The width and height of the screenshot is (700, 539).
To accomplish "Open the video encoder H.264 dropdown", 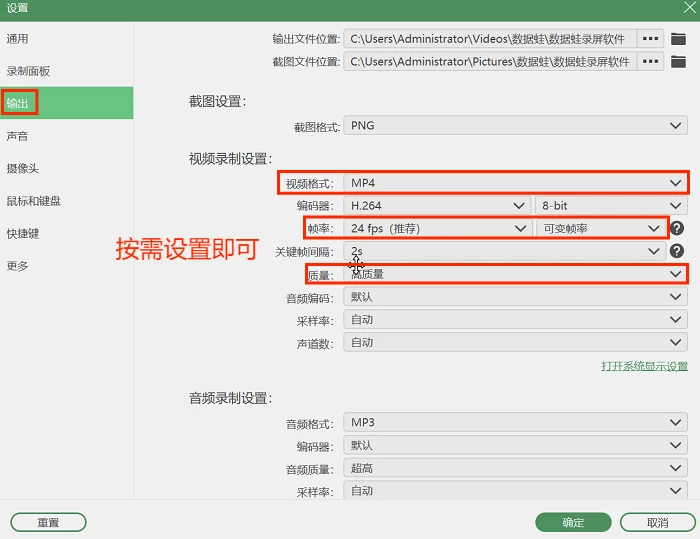I will pyautogui.click(x=437, y=205).
